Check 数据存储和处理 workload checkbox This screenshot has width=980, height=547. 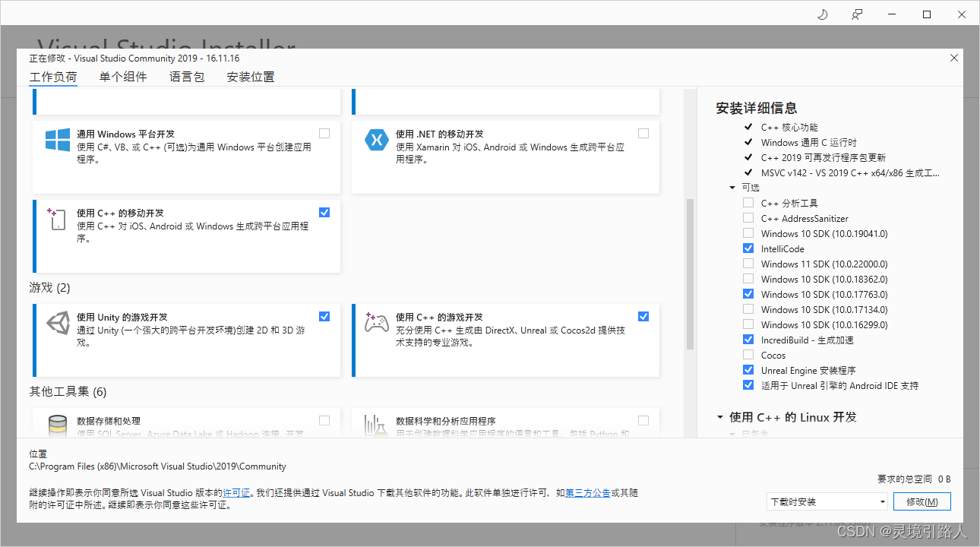(x=324, y=420)
